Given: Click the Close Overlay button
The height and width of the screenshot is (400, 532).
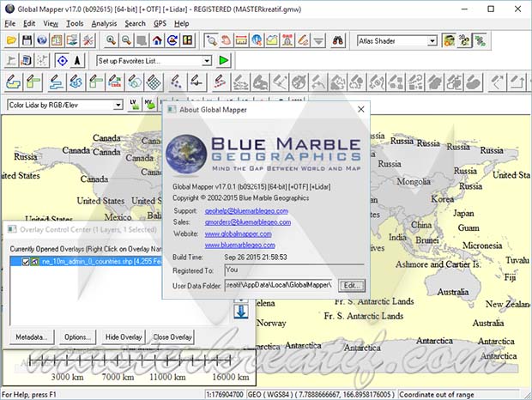Looking at the screenshot, I should coord(172,336).
